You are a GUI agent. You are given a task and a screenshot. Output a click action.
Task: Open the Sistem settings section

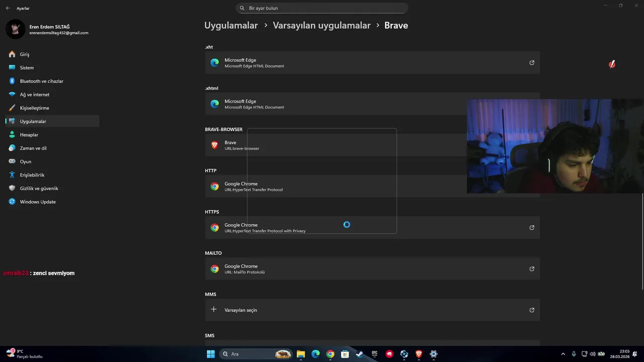click(52, 67)
